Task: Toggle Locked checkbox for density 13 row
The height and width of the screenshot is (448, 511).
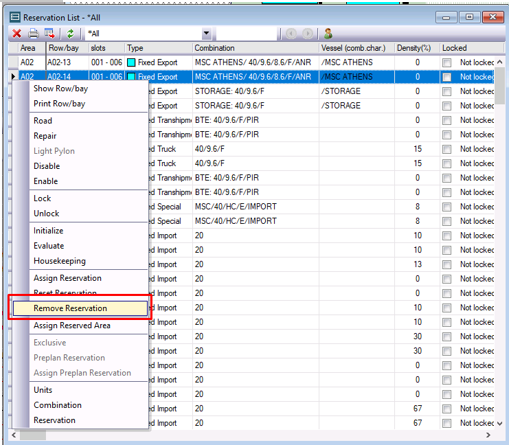Action: 447,265
